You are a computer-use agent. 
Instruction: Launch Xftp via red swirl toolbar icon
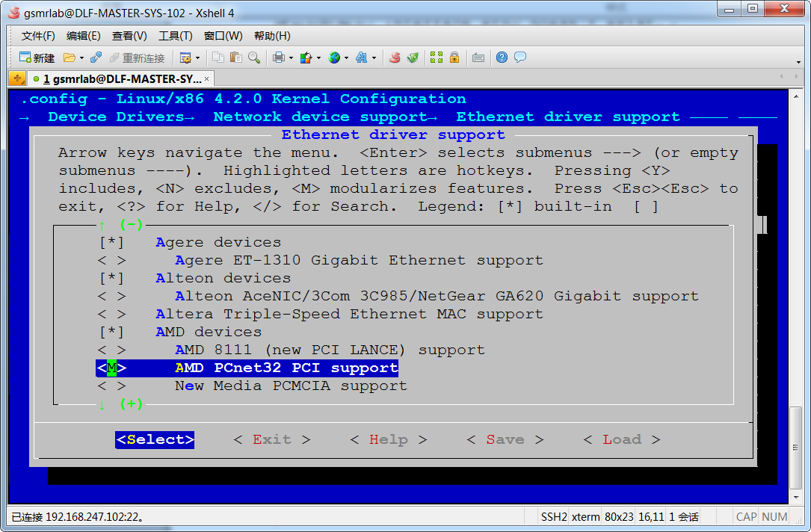395,58
